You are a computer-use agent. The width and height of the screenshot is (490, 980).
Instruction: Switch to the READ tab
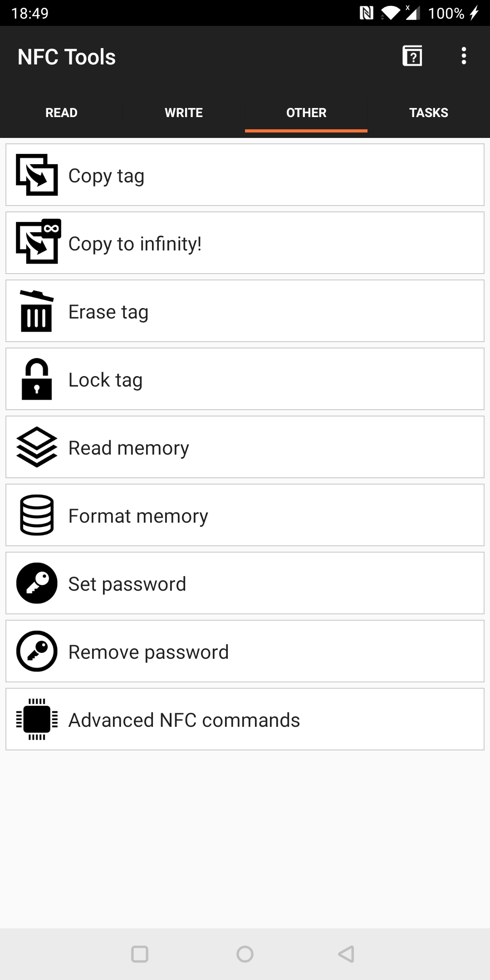[61, 113]
